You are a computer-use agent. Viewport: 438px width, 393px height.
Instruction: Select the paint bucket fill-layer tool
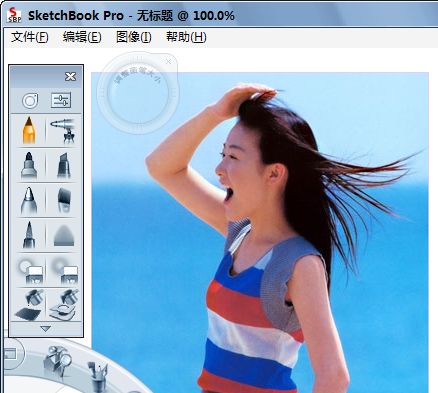coord(29,305)
